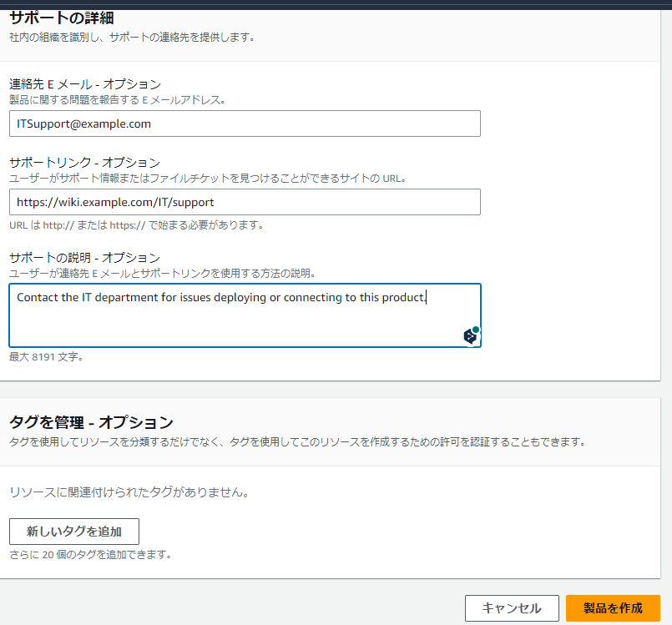
Task: Click the タグを管理 - オプション heading
Action: [x=91, y=422]
